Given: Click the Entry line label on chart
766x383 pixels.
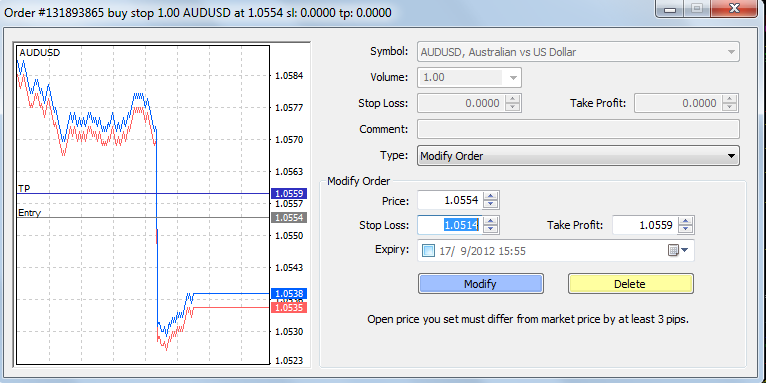Looking at the screenshot, I should (29, 213).
